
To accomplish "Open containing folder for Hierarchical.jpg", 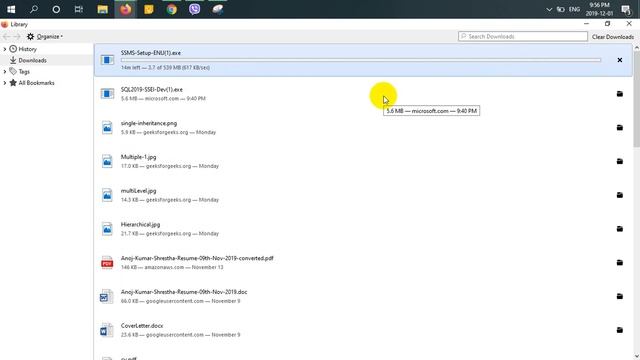I will (620, 229).
